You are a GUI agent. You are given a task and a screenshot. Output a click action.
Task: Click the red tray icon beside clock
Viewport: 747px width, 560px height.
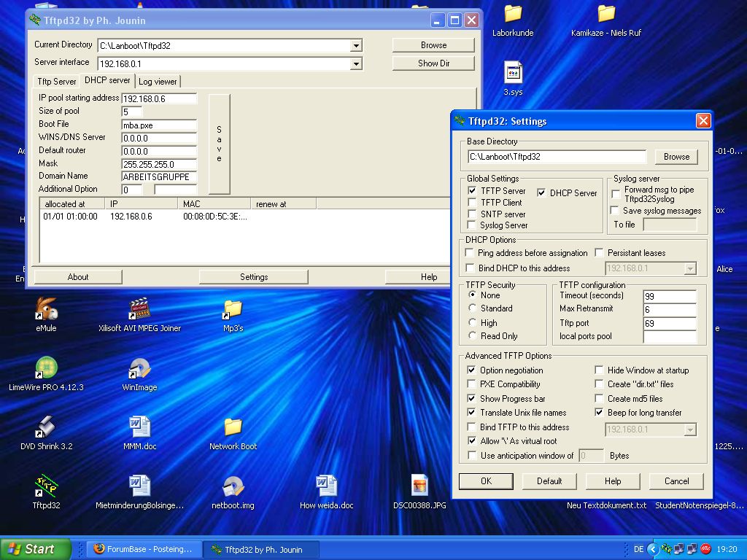706,549
